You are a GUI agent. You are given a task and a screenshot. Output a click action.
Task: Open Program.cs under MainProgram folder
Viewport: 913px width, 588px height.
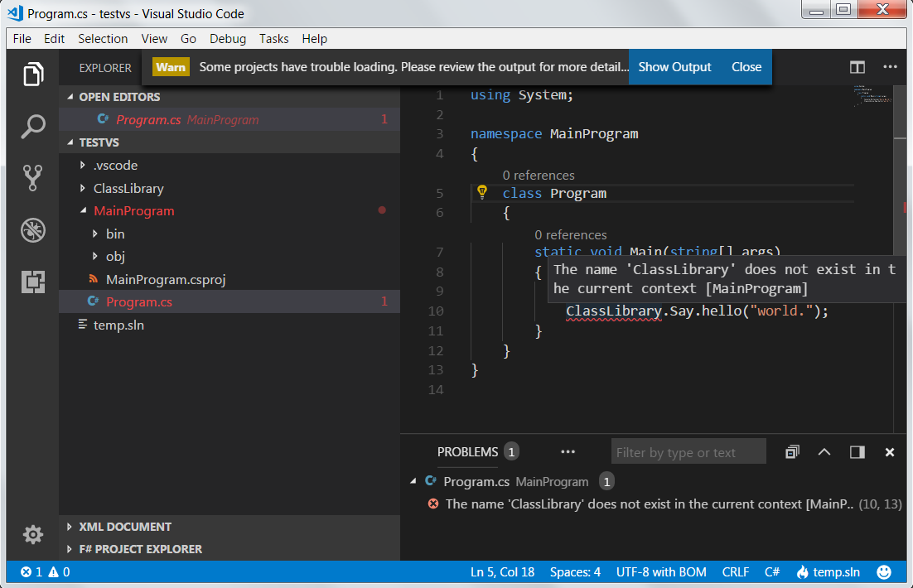(229, 301)
